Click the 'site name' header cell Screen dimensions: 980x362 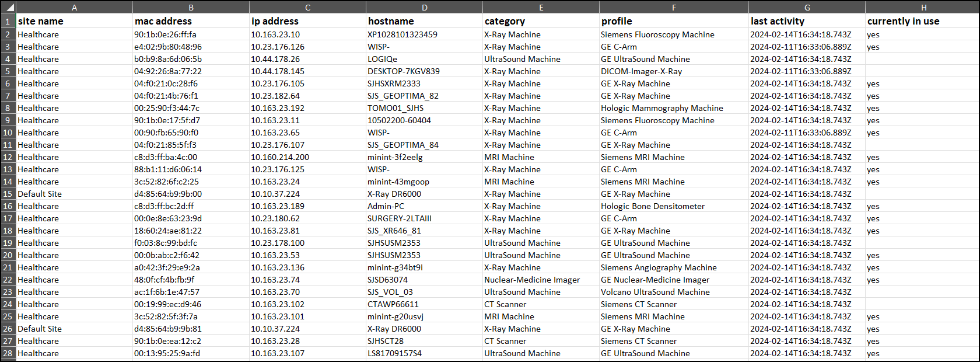(x=75, y=21)
